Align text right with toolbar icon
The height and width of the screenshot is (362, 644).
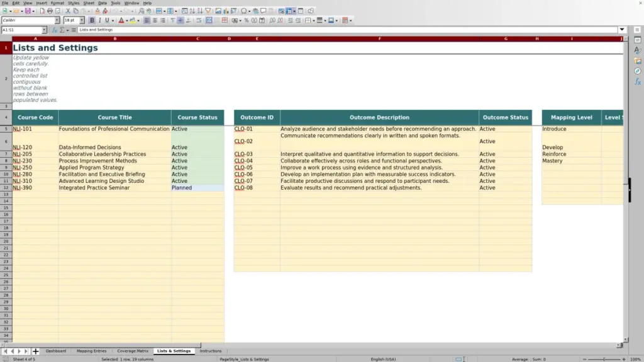point(163,21)
